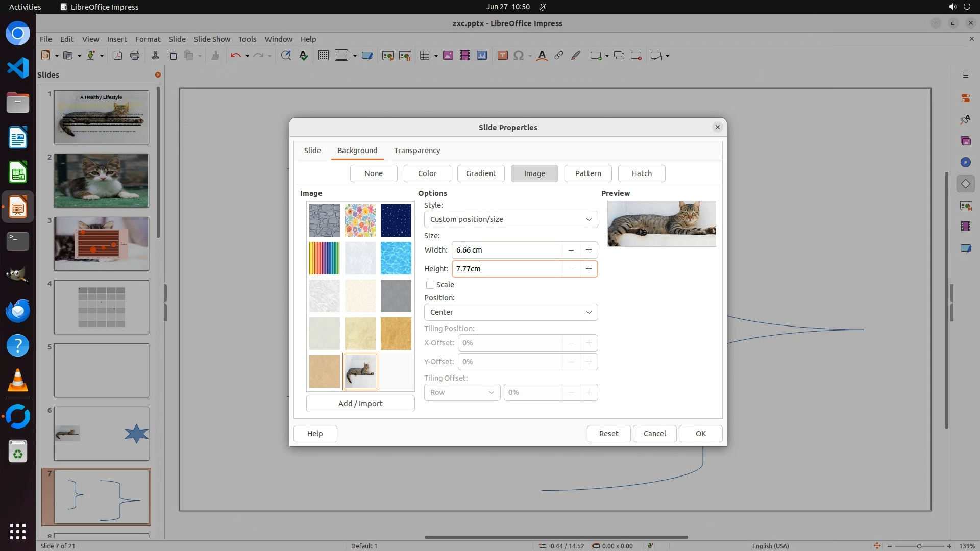The height and width of the screenshot is (551, 980).
Task: Choose the blue water texture swatch
Action: coord(396,258)
